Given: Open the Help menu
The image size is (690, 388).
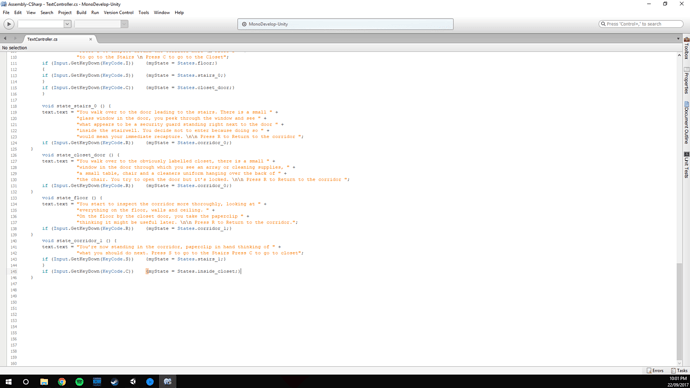Looking at the screenshot, I should tap(179, 13).
